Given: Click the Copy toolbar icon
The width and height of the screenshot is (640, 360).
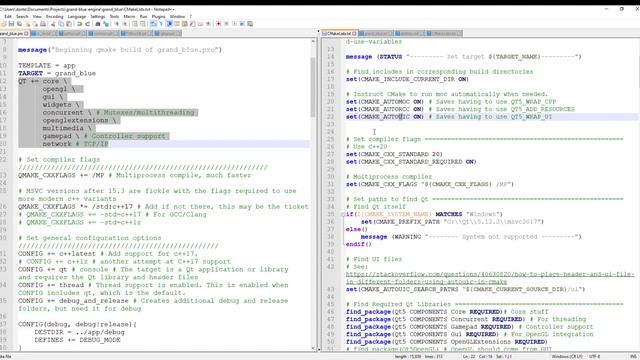Looking at the screenshot, I should click(61, 24).
